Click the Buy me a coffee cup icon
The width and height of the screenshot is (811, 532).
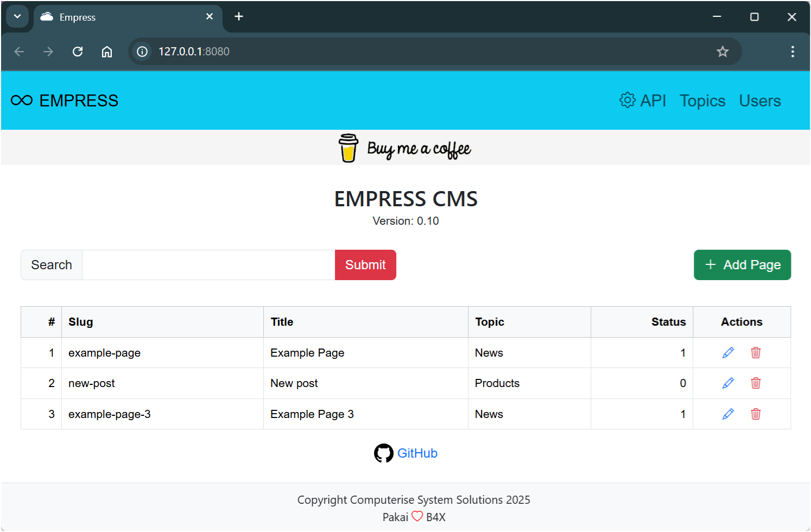tap(348, 148)
